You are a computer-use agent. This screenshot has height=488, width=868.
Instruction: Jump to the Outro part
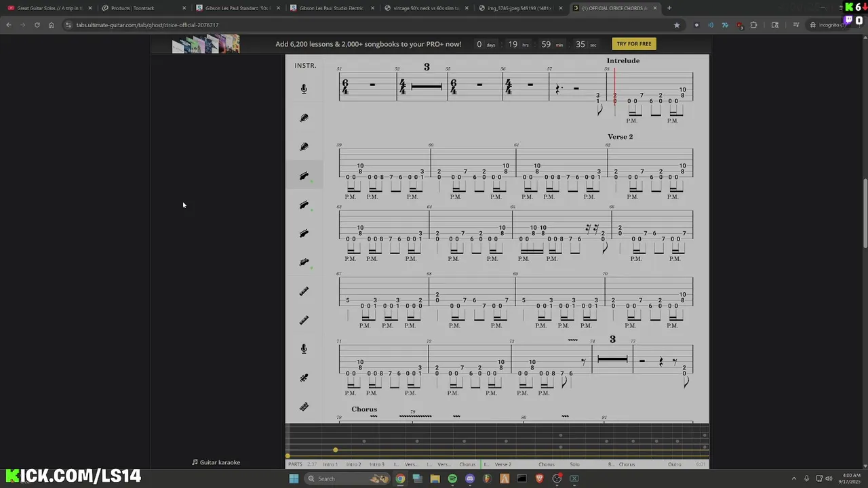click(x=675, y=464)
